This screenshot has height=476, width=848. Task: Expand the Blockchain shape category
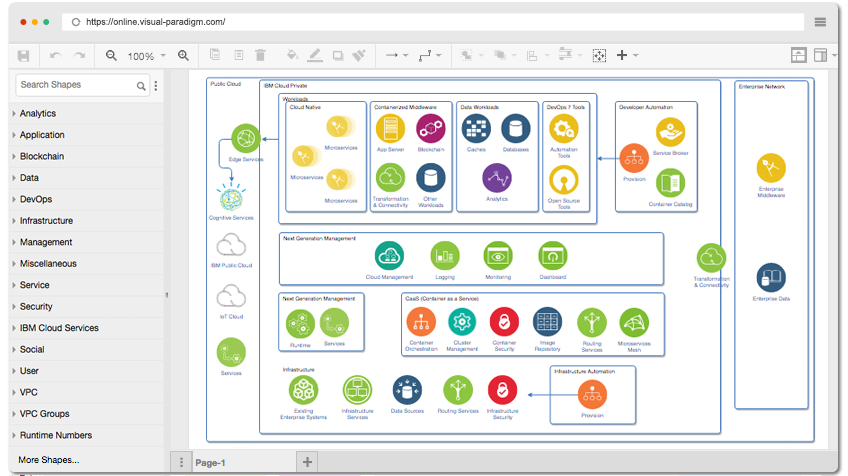[87, 156]
